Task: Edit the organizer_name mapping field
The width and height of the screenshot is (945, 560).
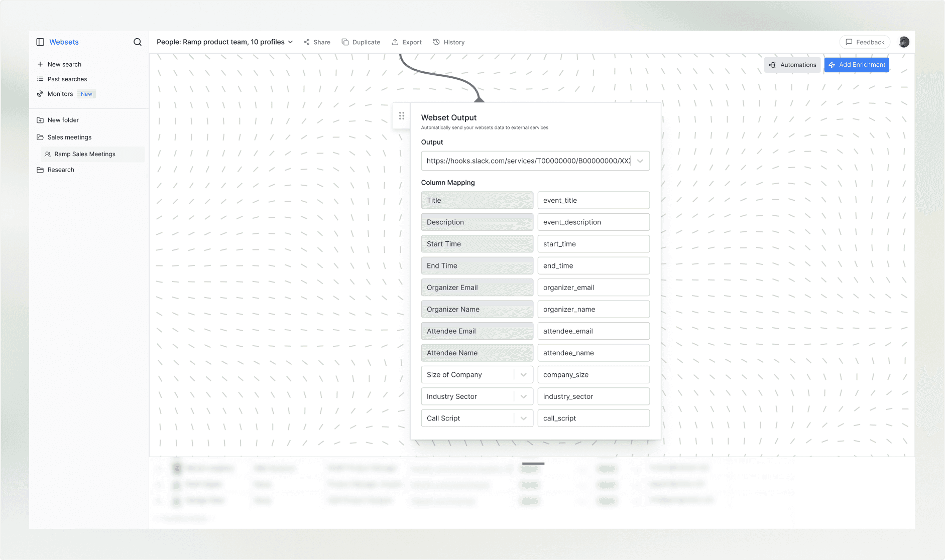Action: (594, 310)
